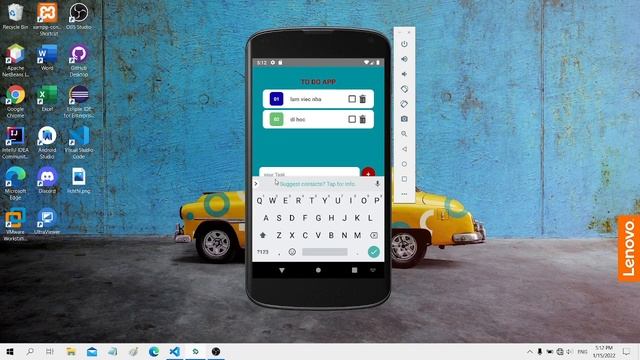Click the emulator rotate right button

click(404, 104)
